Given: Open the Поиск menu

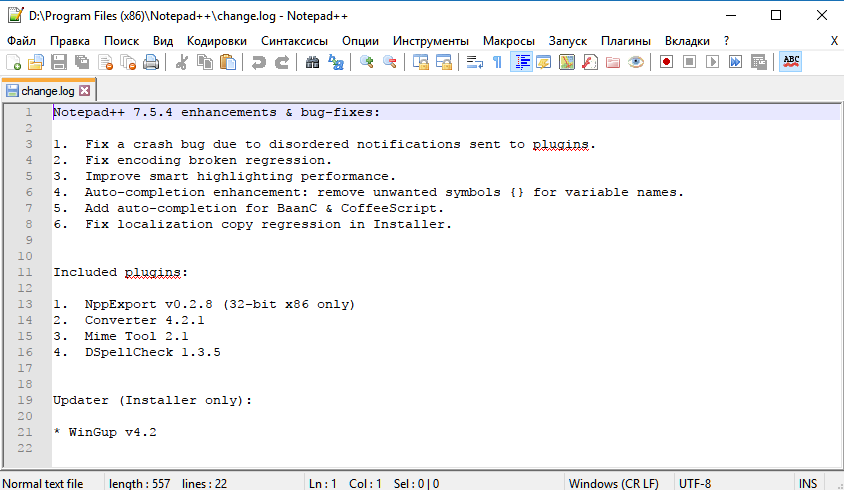Looking at the screenshot, I should [122, 41].
